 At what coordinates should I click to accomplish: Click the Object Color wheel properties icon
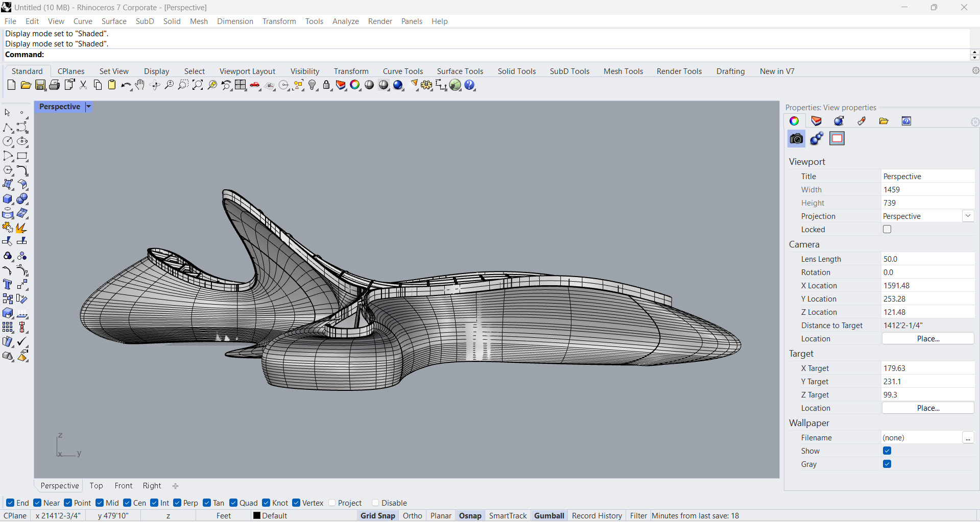[794, 121]
